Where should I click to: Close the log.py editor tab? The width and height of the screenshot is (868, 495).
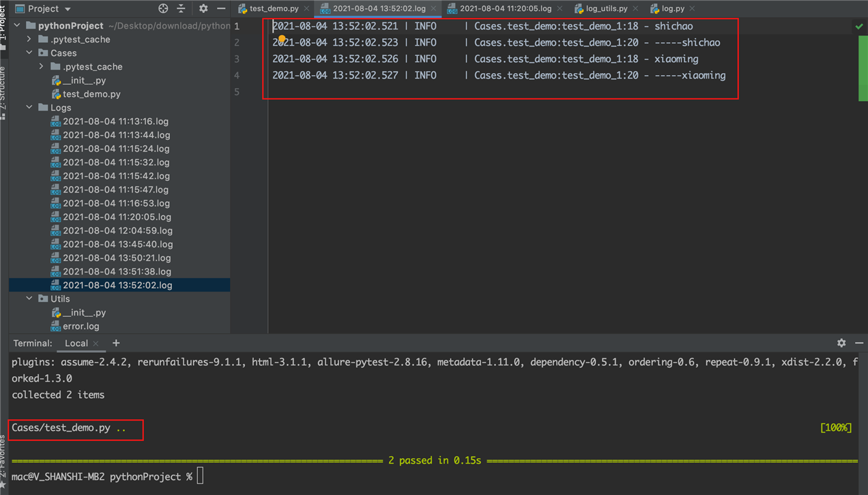[x=692, y=9]
